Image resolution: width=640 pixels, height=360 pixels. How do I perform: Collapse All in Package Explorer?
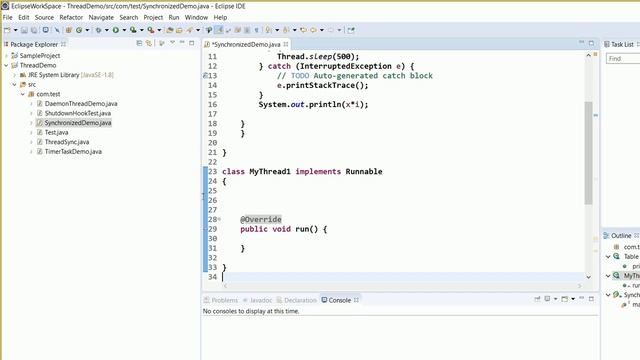139,43
